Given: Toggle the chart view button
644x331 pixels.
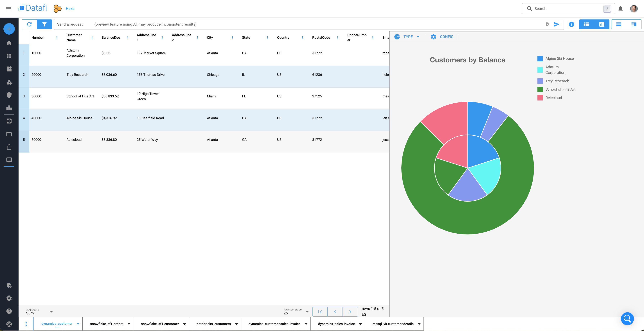Looking at the screenshot, I should coord(602,24).
